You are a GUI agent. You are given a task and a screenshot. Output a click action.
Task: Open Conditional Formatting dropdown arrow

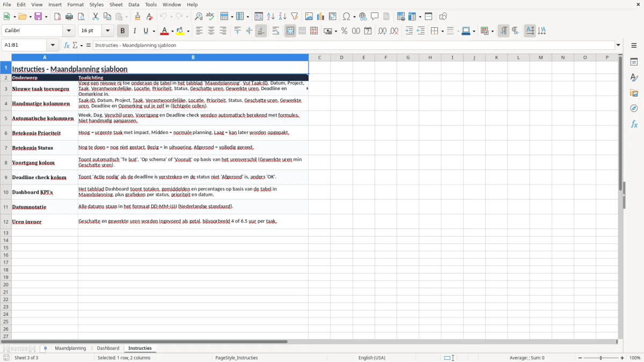pos(492,31)
